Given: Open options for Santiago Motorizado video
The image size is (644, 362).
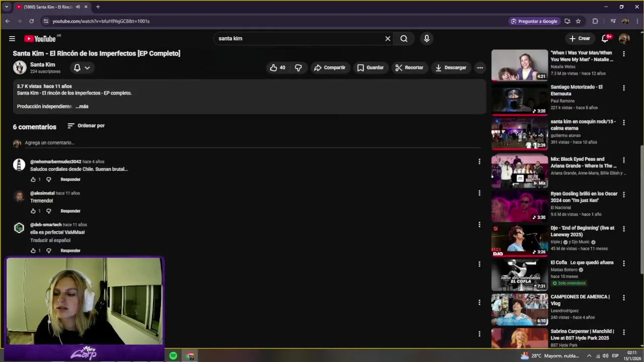Looking at the screenshot, I should click(x=624, y=88).
